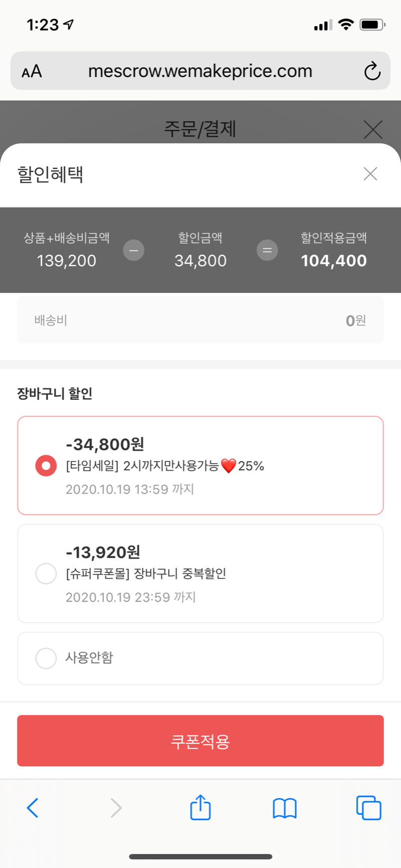Open the AA reader text-size menu
The width and height of the screenshot is (401, 868).
coord(32,71)
